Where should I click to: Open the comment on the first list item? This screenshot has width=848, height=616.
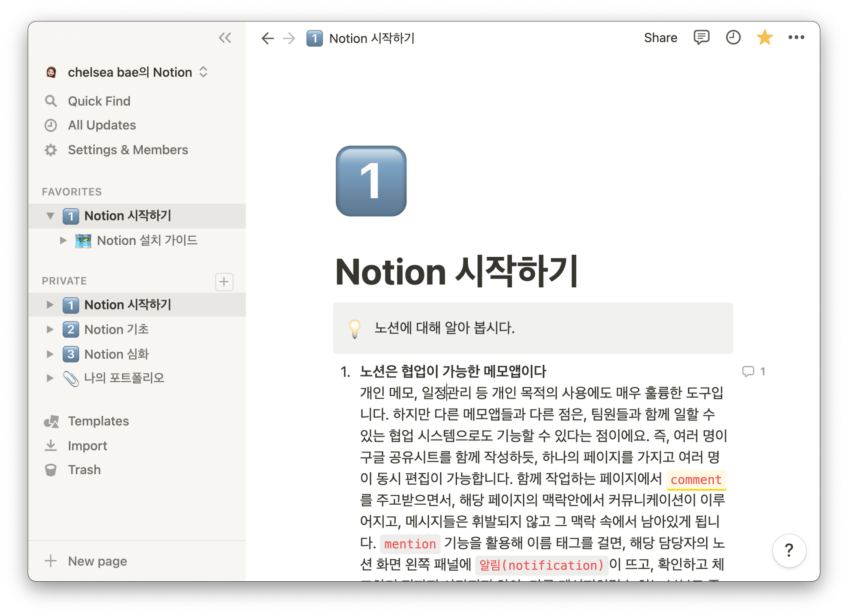[x=753, y=372]
